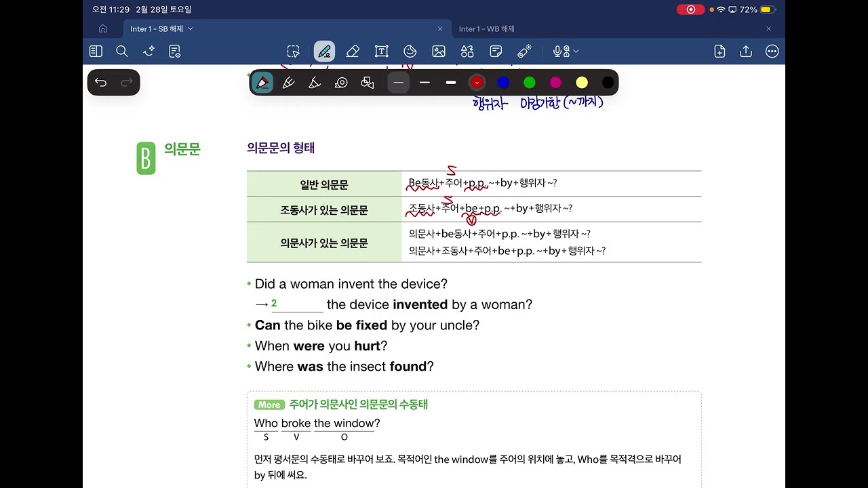Open the home screen icon
The height and width of the screenshot is (488, 868).
click(x=103, y=28)
